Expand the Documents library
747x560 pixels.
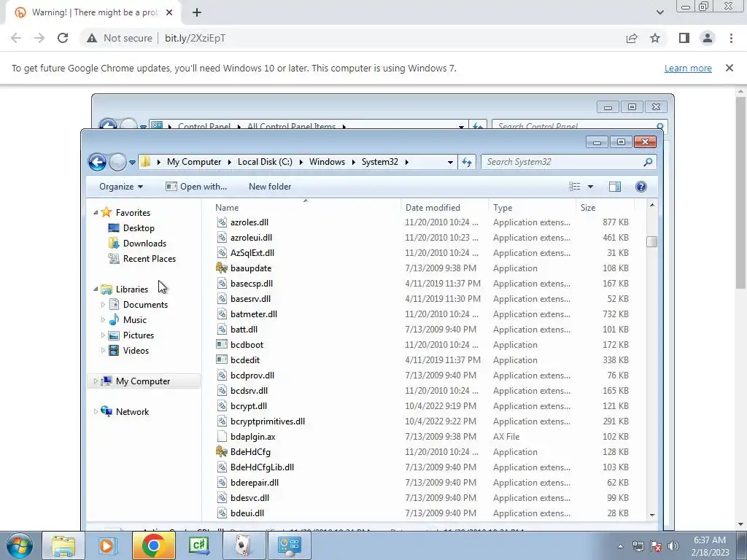tap(103, 304)
